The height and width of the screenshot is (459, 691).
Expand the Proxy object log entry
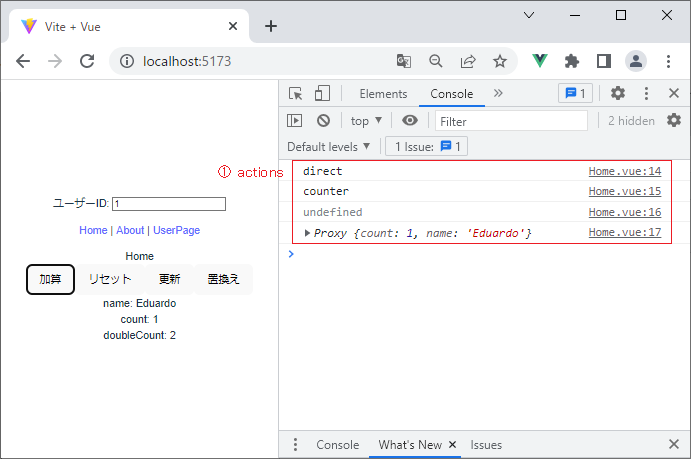click(x=307, y=233)
